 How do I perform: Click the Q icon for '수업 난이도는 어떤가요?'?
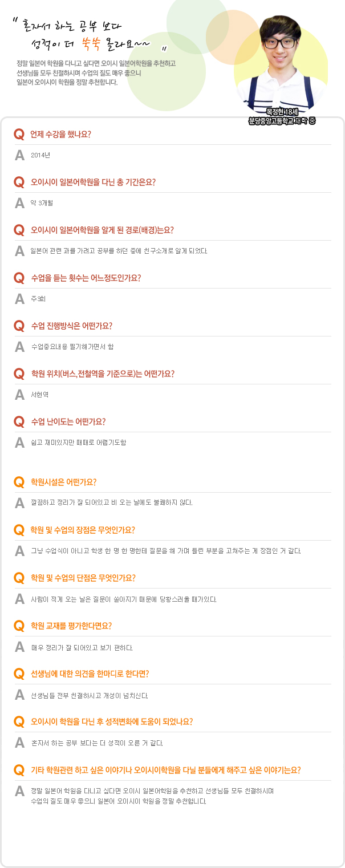point(19,422)
